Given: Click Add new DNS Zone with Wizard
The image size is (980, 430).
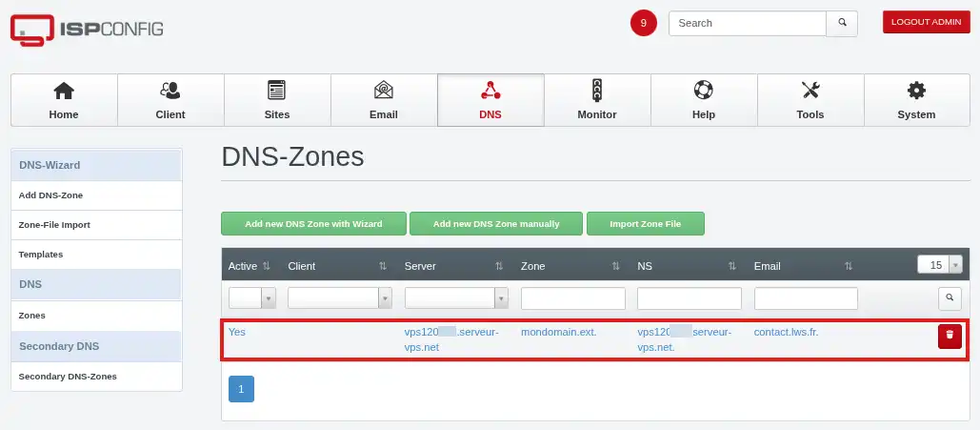Looking at the screenshot, I should click(313, 223).
